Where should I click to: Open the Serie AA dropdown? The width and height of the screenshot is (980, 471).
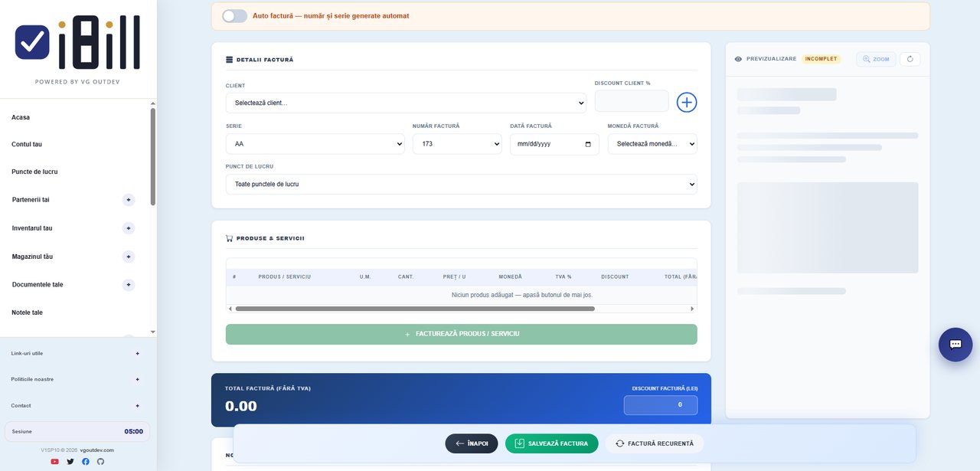point(315,144)
